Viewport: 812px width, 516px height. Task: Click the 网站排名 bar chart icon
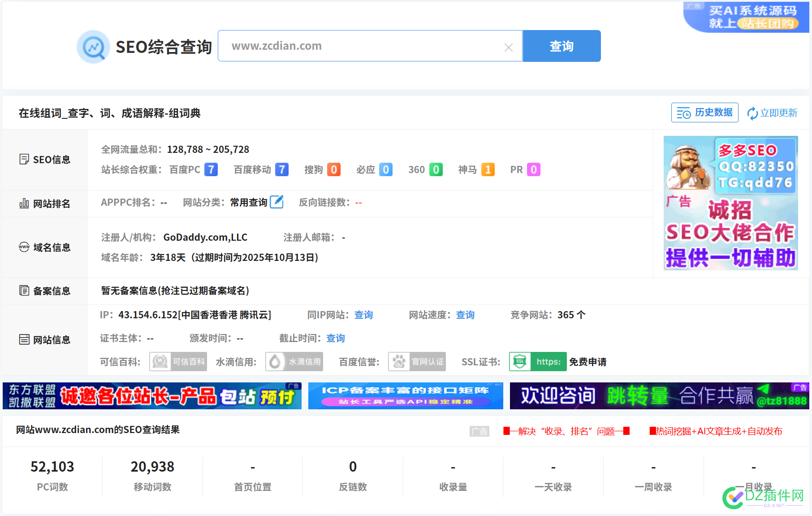(24, 204)
